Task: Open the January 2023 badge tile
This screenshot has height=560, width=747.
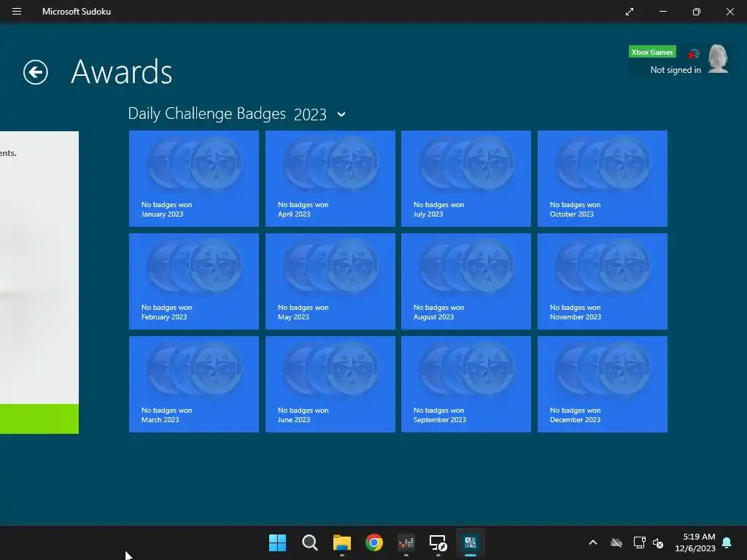Action: click(x=194, y=179)
